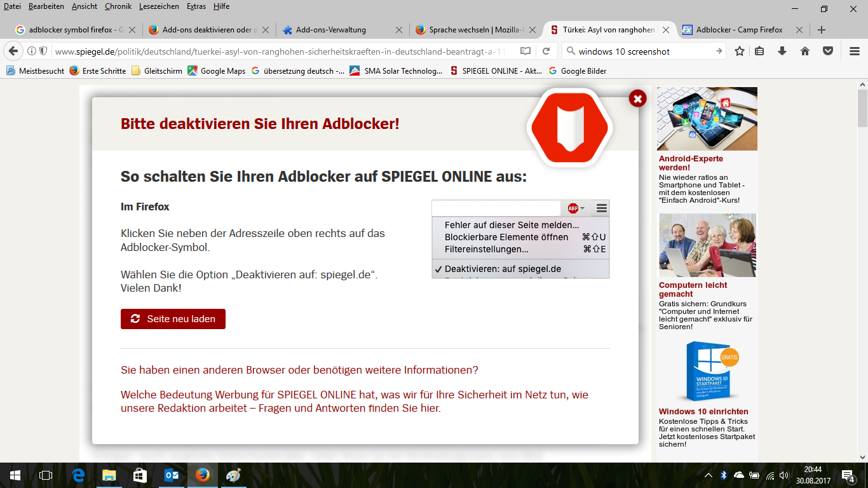Go to the Firefox home page
This screenshot has width=868, height=488.
tap(805, 51)
